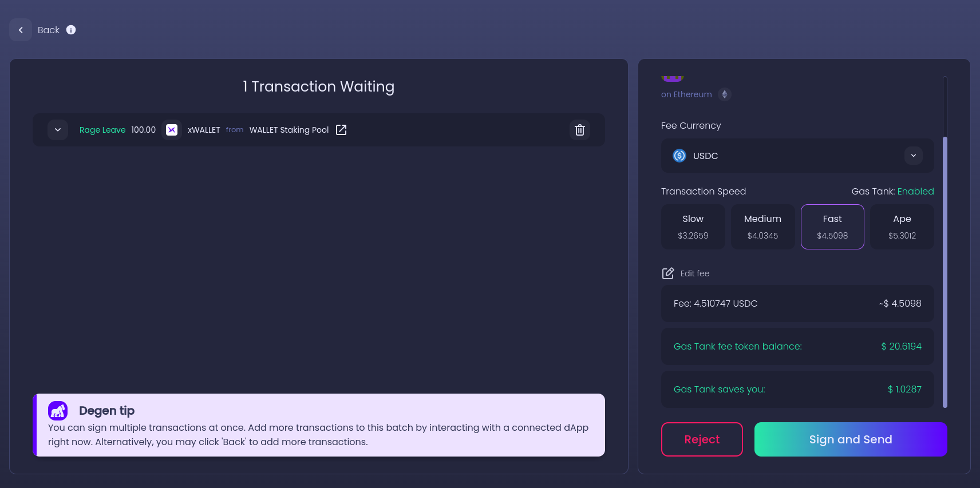Image resolution: width=980 pixels, height=488 pixels.
Task: Click the info icon beside Back
Action: [71, 30]
